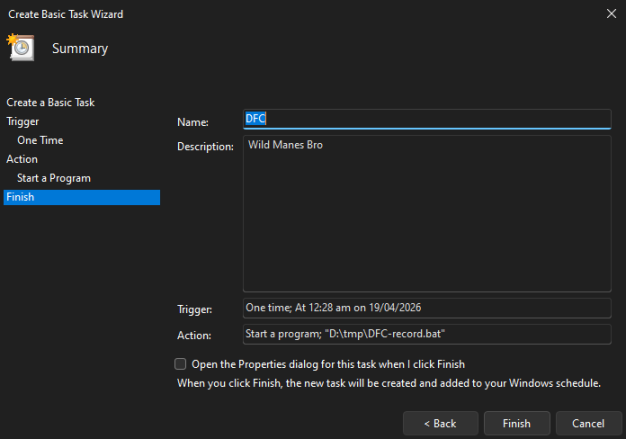Click the Finish button
Screen dimensions: 626x439
click(517, 423)
